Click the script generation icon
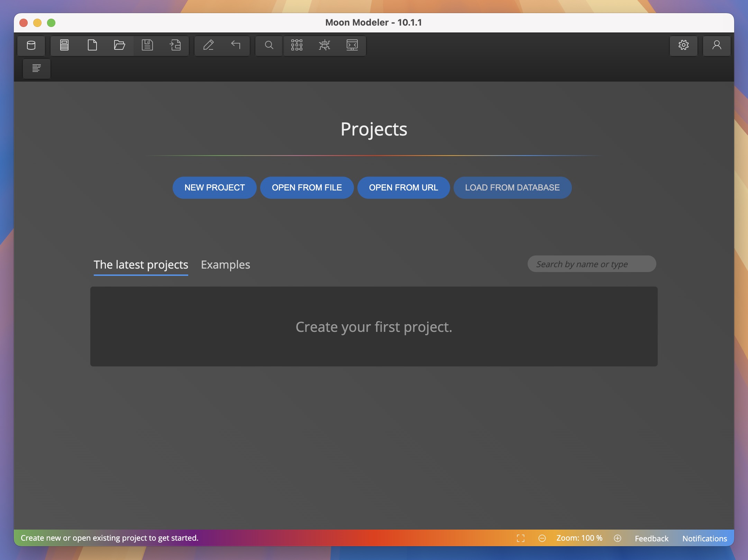Viewport: 748px width, 560px height. coord(325,45)
